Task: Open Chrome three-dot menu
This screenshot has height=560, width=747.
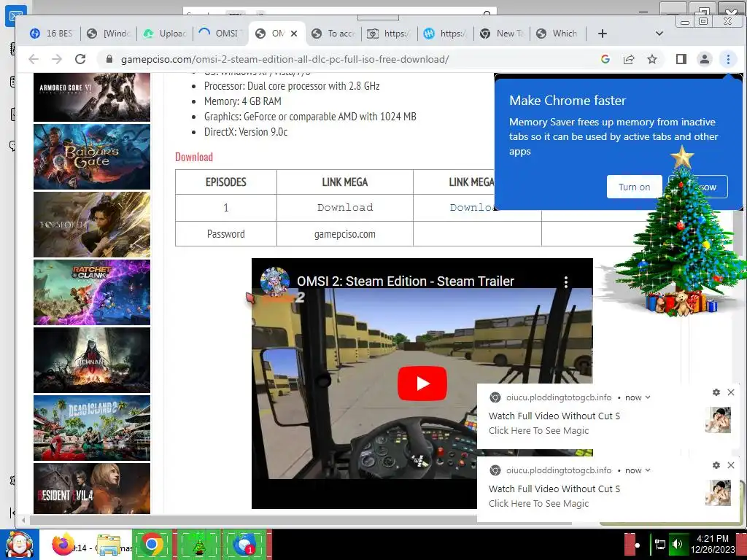Action: (728, 59)
